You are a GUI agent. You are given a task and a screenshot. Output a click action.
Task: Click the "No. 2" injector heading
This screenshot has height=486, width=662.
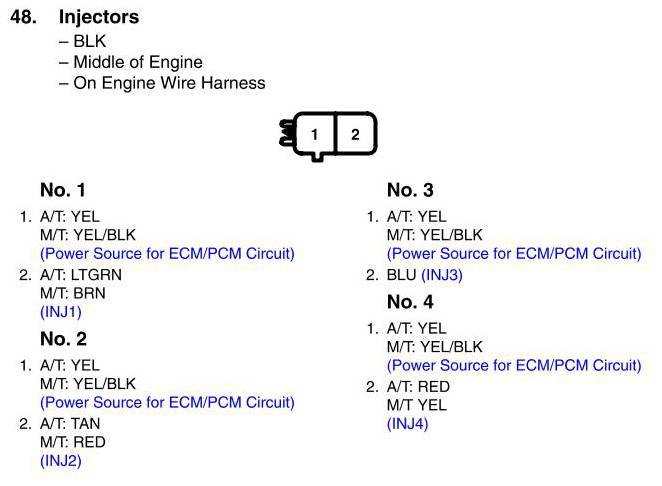[x=63, y=339]
